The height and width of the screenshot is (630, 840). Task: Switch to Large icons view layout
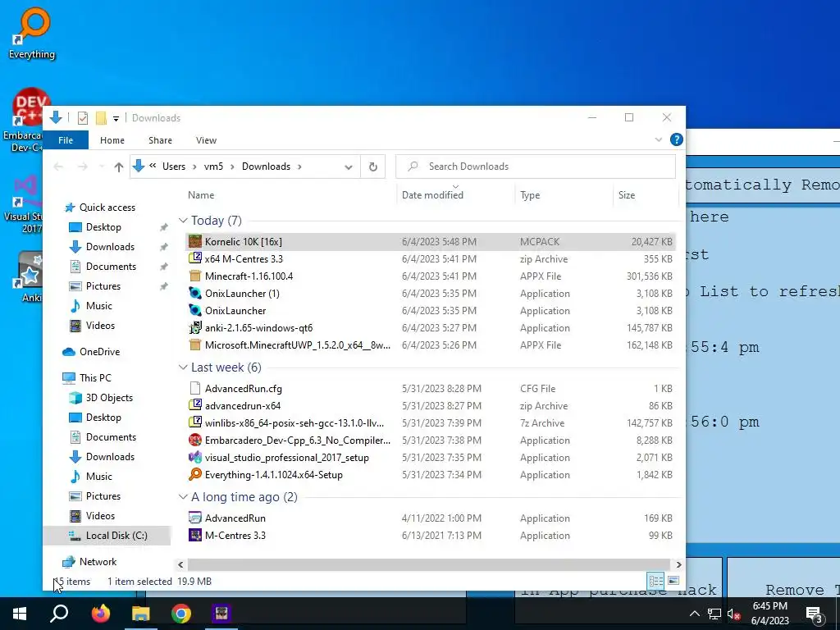coord(673,581)
